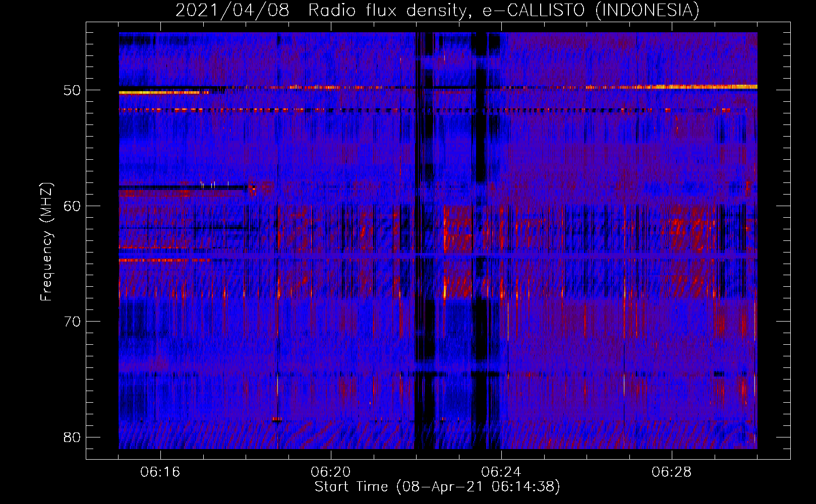Click the 06:24 time tick label
This screenshot has width=816, height=504.
(x=501, y=472)
